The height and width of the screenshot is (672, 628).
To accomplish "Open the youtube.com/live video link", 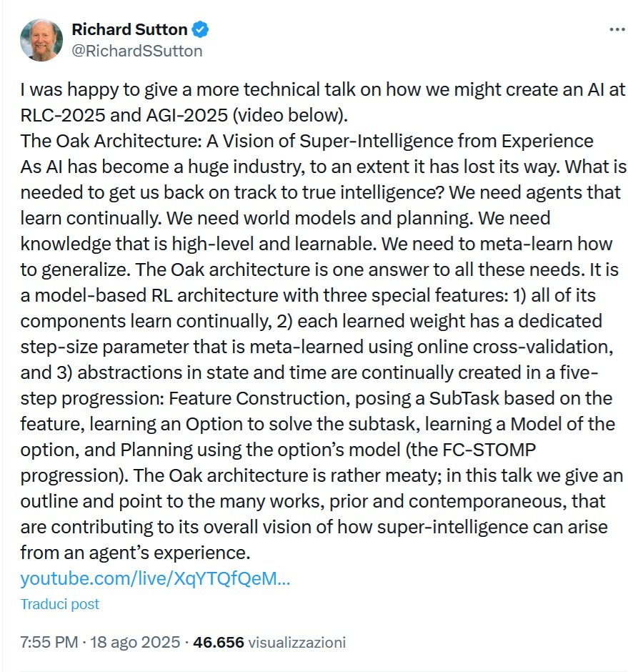I will (155, 578).
